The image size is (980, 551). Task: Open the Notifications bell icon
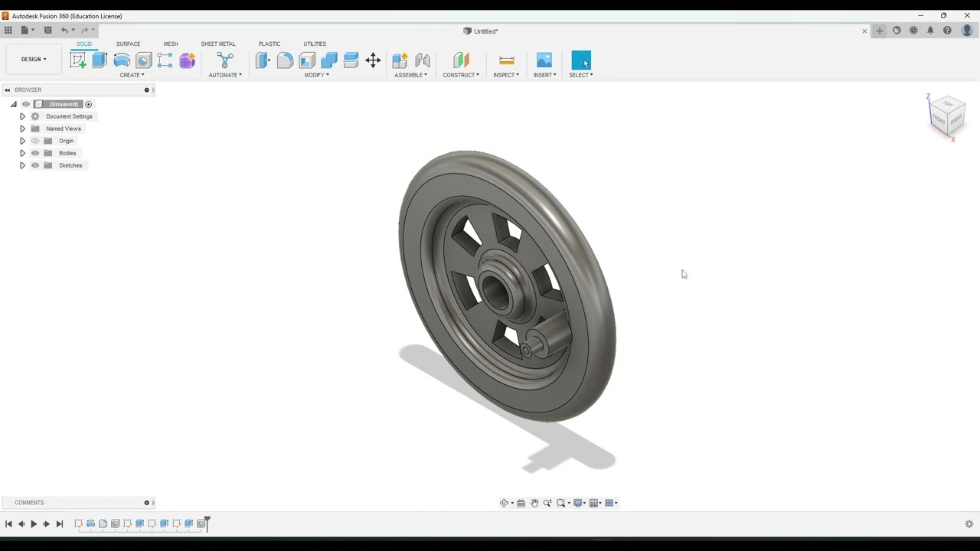(930, 31)
